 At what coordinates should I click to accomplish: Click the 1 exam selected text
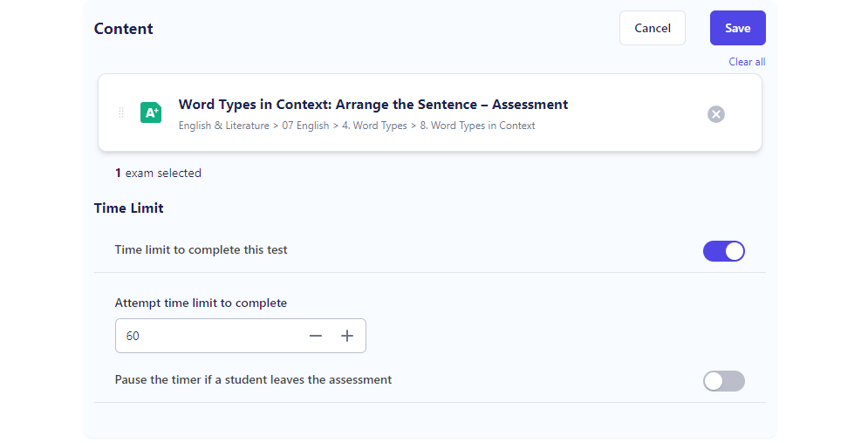(158, 174)
